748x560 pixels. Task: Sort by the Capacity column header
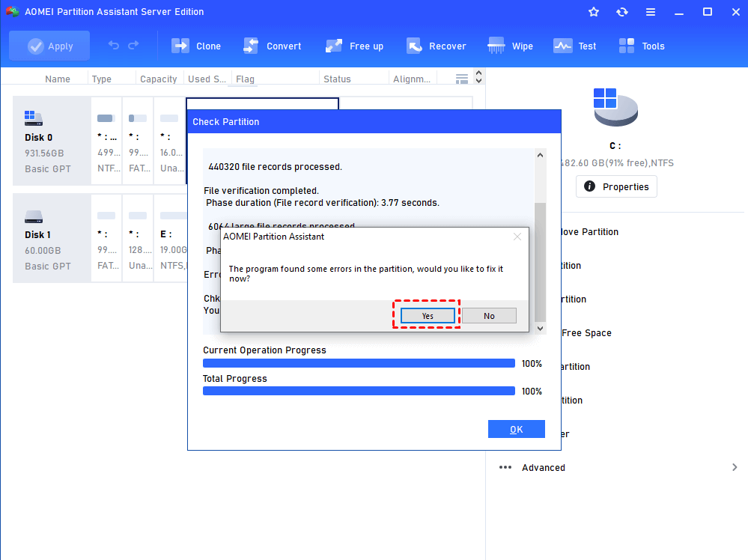pyautogui.click(x=159, y=79)
